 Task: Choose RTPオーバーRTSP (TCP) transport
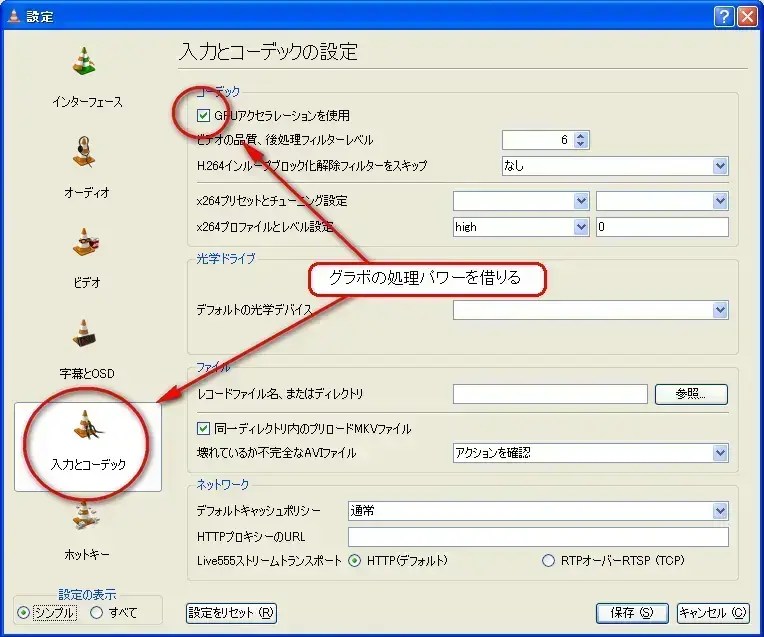tap(548, 561)
